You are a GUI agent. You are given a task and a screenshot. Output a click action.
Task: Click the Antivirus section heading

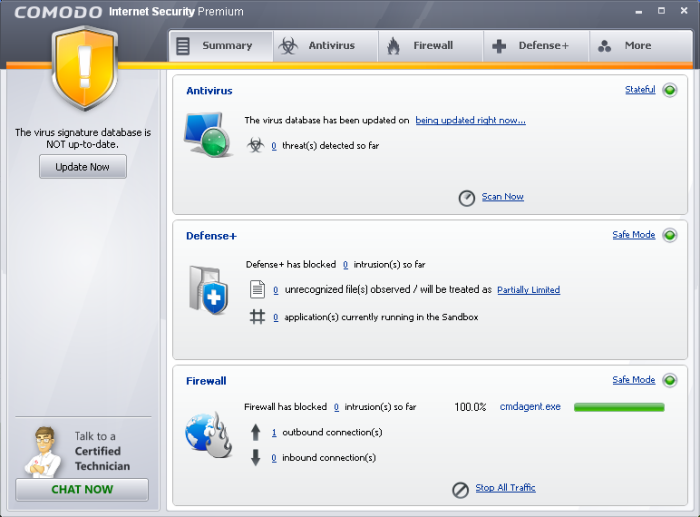click(209, 91)
